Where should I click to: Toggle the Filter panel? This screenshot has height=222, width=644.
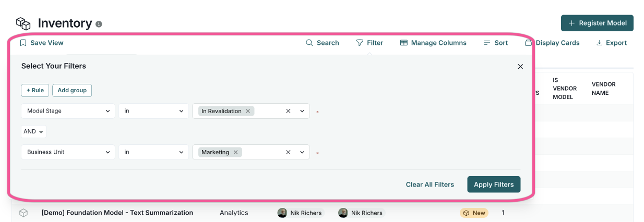click(x=369, y=43)
